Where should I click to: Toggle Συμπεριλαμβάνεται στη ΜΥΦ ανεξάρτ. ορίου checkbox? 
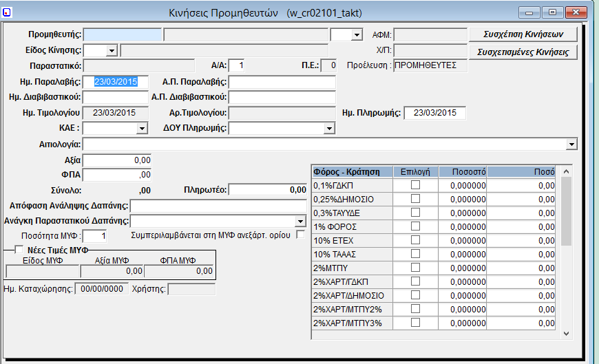point(301,235)
